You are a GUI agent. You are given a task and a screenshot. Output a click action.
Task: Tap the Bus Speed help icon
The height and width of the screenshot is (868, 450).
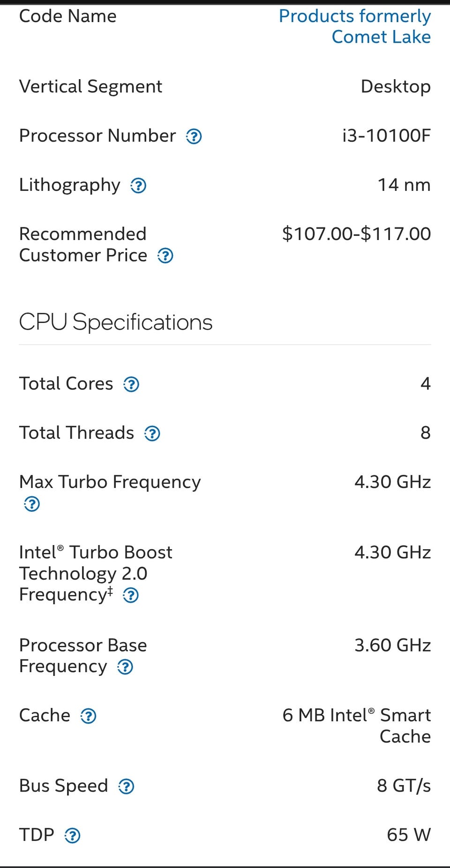tap(127, 786)
